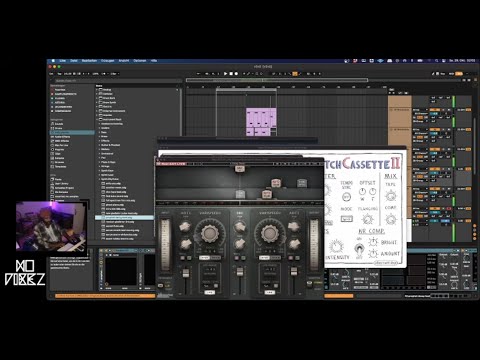Open Control Center in macOS menu bar
The height and width of the screenshot is (360, 480).
pos(444,61)
